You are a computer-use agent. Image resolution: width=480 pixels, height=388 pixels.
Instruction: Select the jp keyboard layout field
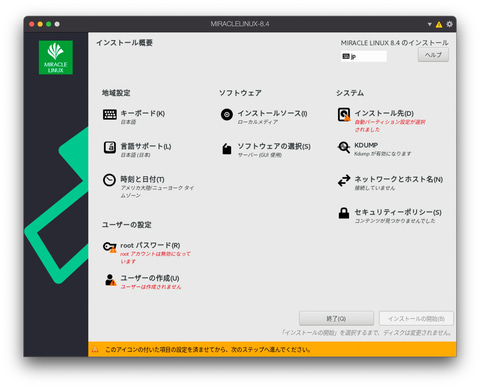click(364, 56)
